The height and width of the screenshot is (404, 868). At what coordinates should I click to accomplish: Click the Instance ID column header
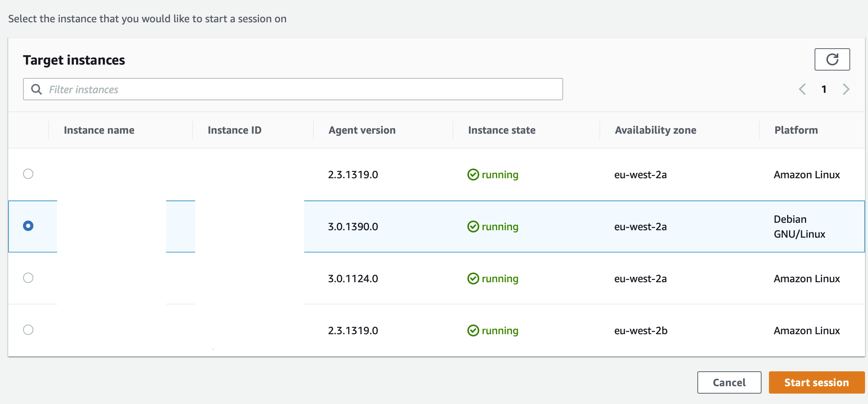point(234,130)
